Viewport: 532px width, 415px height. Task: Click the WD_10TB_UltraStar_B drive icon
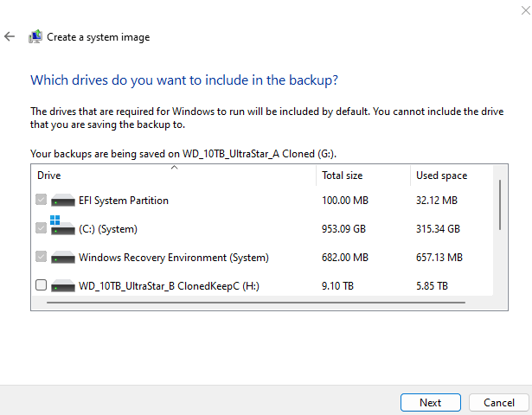(63, 285)
